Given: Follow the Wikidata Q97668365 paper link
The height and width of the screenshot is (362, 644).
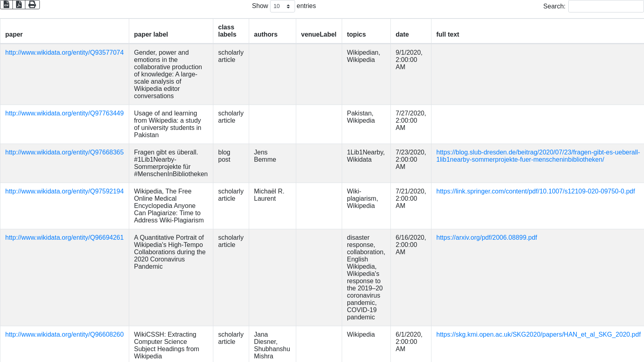Looking at the screenshot, I should point(64,152).
